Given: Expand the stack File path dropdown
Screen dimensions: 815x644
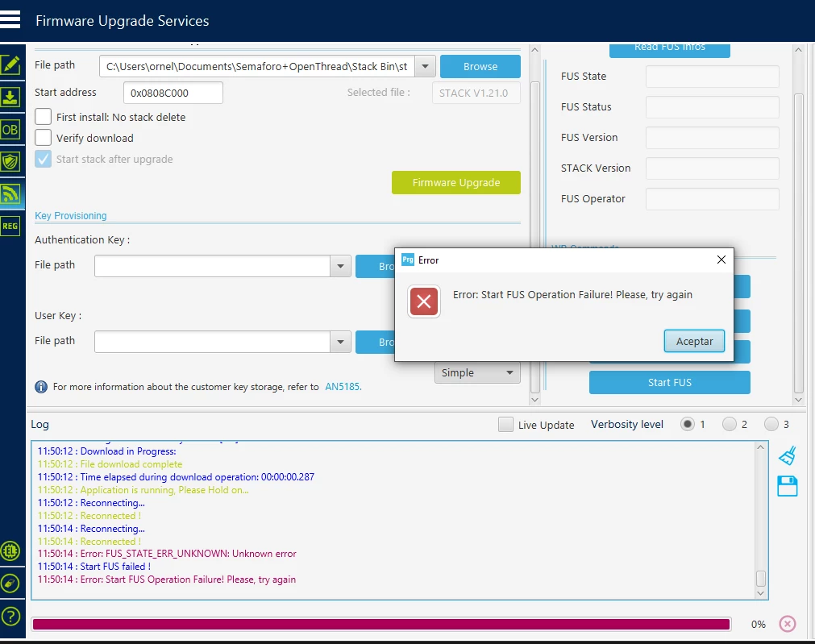Looking at the screenshot, I should click(425, 67).
